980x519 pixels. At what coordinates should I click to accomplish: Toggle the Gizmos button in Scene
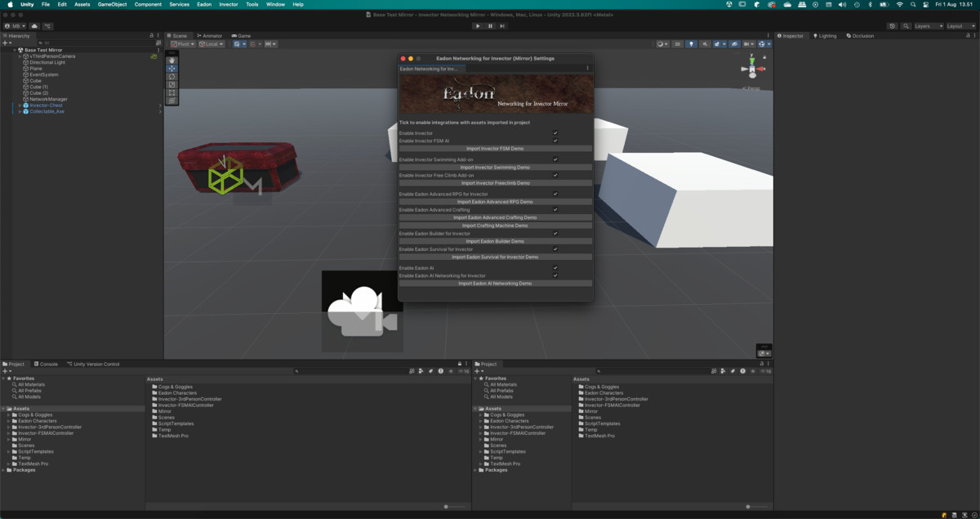[x=763, y=44]
